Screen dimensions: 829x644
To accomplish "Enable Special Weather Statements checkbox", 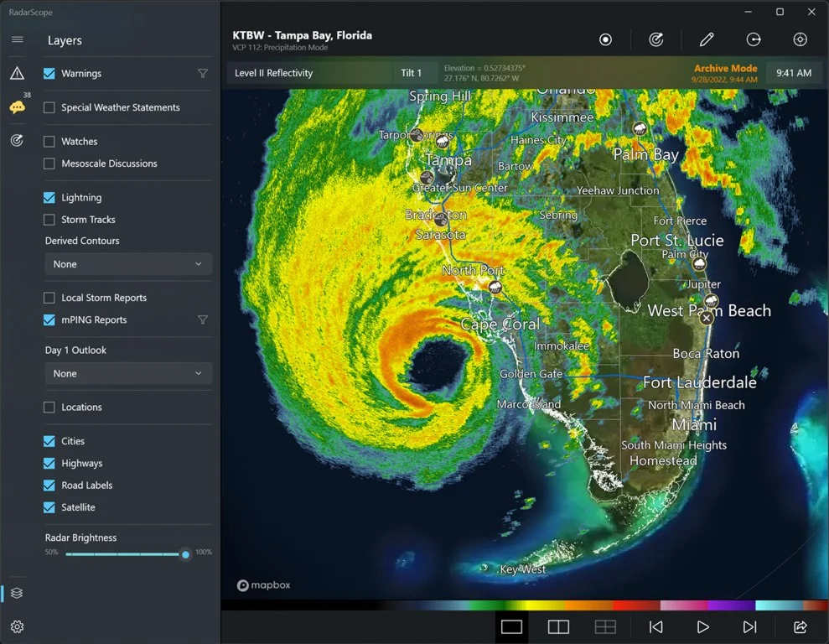I will coord(49,107).
